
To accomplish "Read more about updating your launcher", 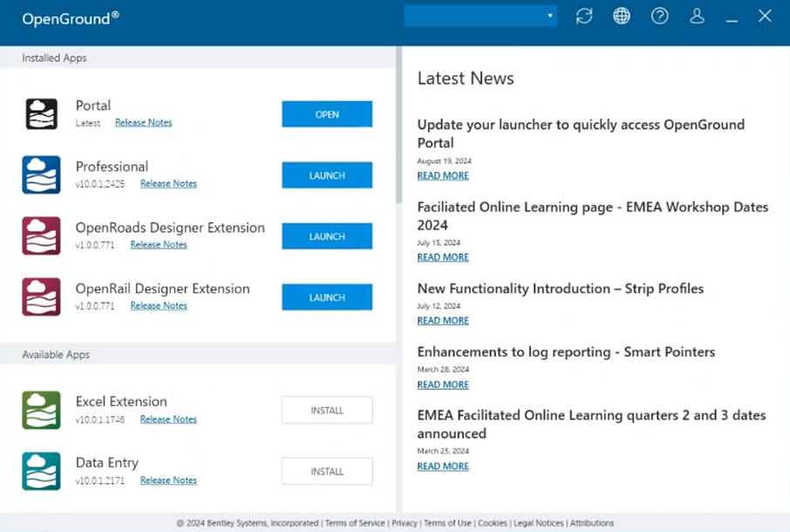I will 443,176.
